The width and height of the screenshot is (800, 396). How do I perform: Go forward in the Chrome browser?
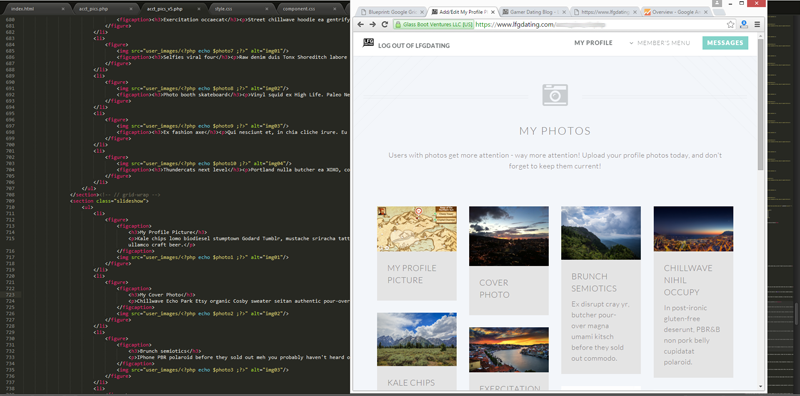pos(372,24)
